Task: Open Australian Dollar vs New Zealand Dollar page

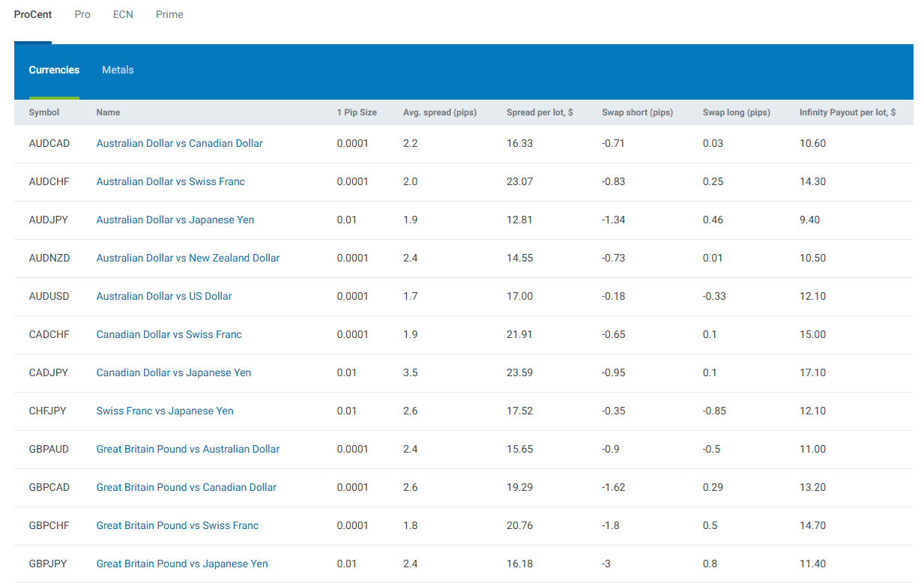Action: coord(187,258)
